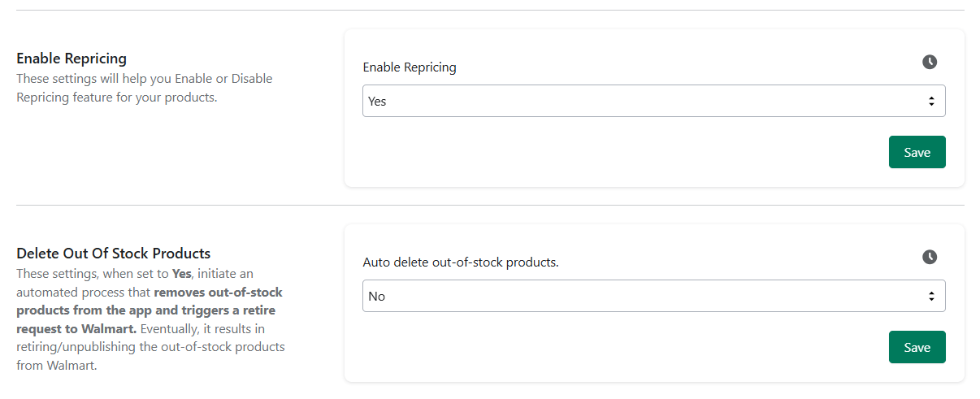Image resolution: width=980 pixels, height=399 pixels.
Task: Click the clock icon beside Enable Repricing
Action: [x=930, y=62]
